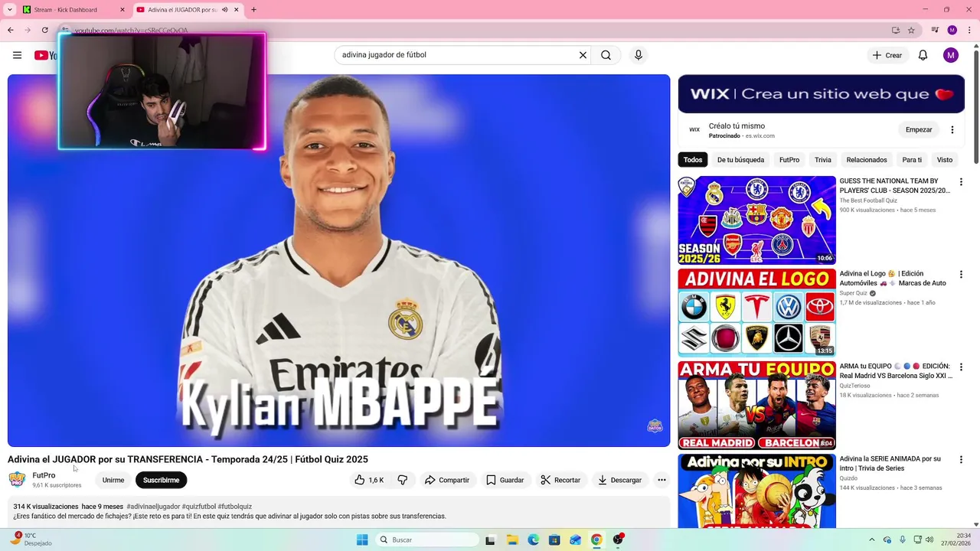This screenshot has height=551, width=980.
Task: Select the Trivia filter chip
Action: pos(823,160)
